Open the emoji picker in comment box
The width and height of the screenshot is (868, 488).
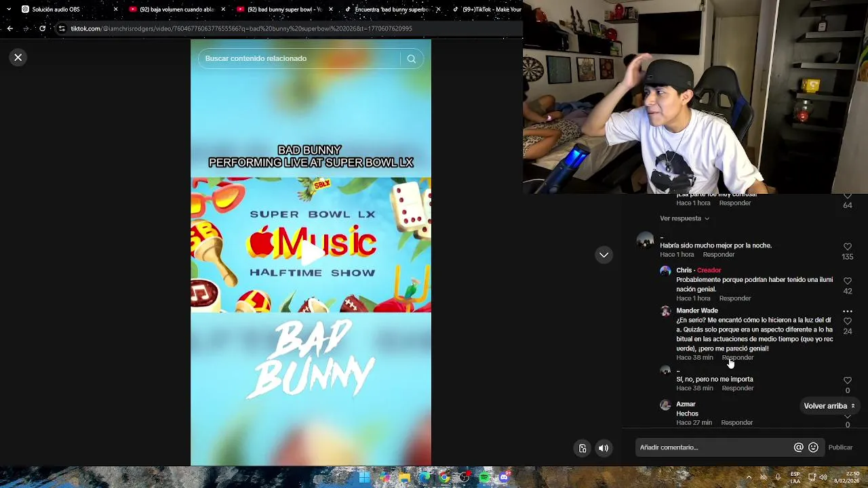pos(813,447)
